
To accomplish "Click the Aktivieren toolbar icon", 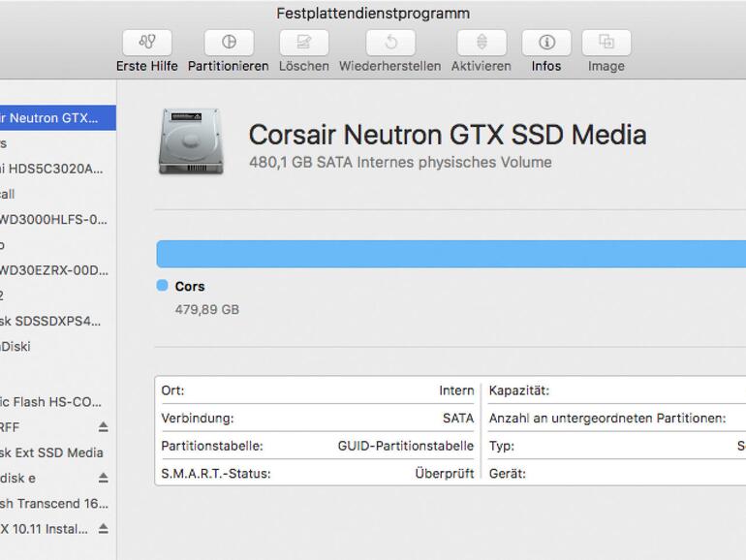I will pyautogui.click(x=482, y=43).
